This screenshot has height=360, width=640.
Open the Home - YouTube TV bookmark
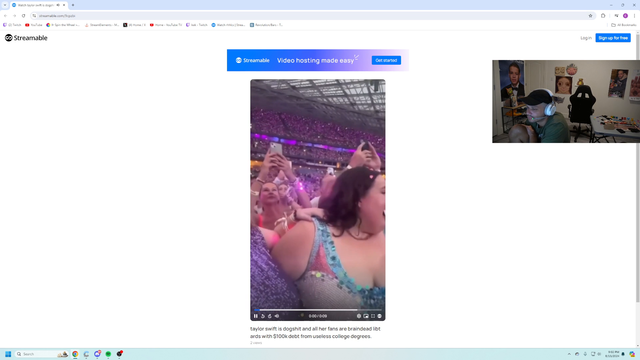pyautogui.click(x=165, y=25)
